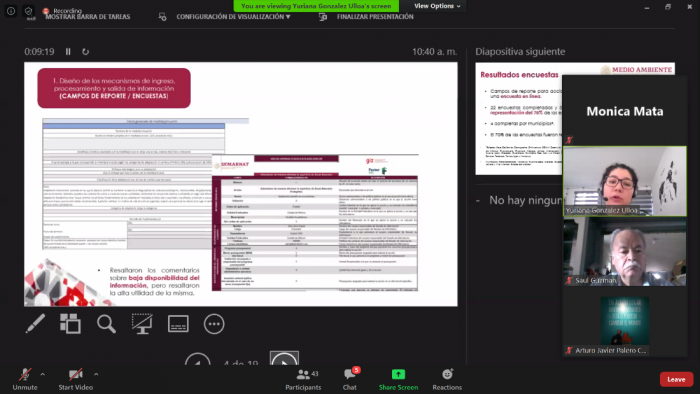Expand video settings arrow beside Start Video

[96, 374]
